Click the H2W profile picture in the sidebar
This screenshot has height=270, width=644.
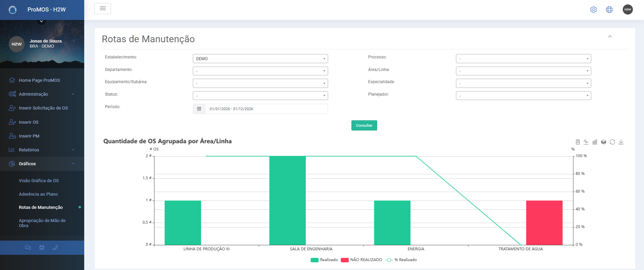pos(17,44)
